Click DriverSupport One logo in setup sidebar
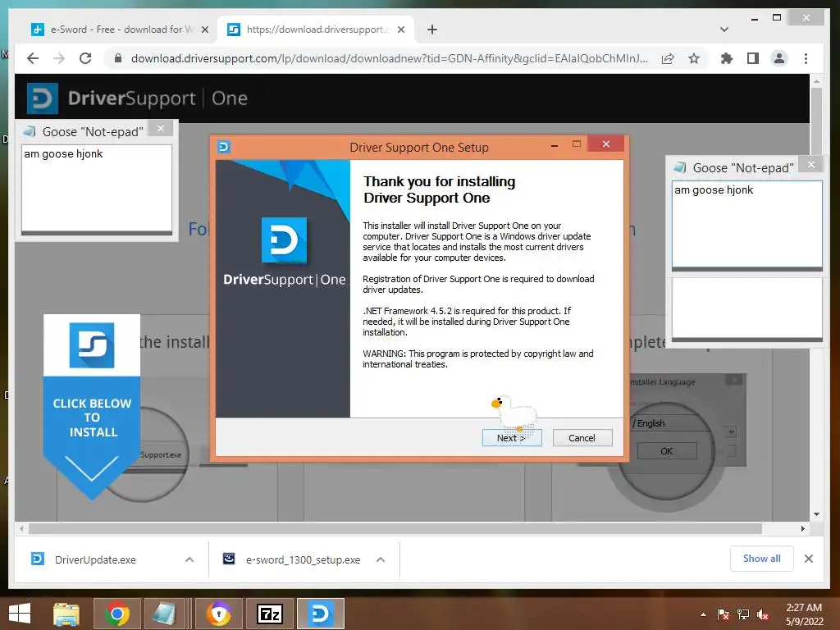Image resolution: width=840 pixels, height=630 pixels. click(x=284, y=252)
